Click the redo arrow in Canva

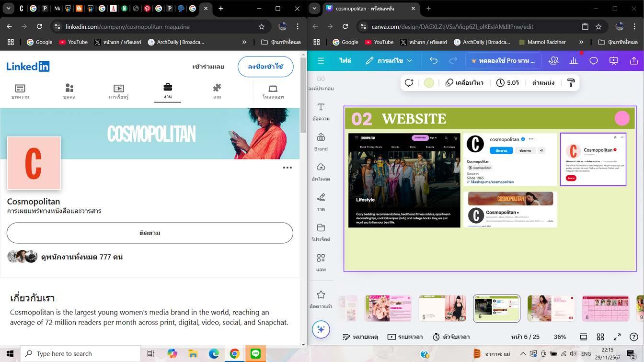[453, 61]
